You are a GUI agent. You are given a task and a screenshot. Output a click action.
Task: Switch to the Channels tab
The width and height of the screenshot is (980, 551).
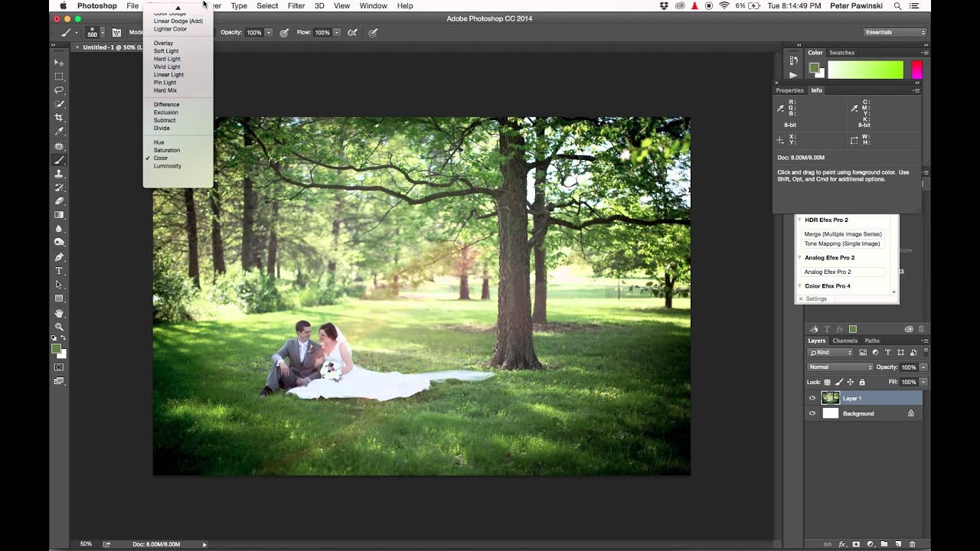click(x=844, y=341)
